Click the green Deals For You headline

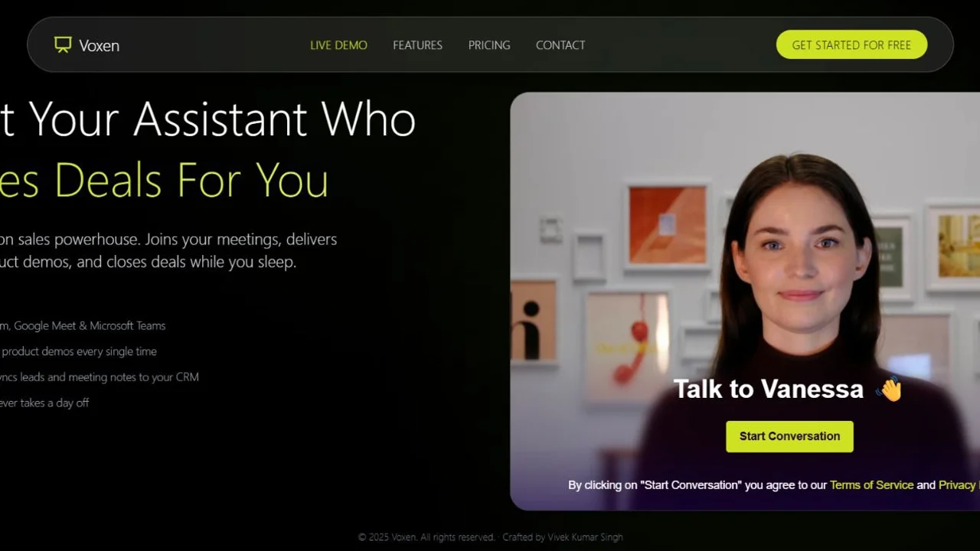tap(164, 179)
